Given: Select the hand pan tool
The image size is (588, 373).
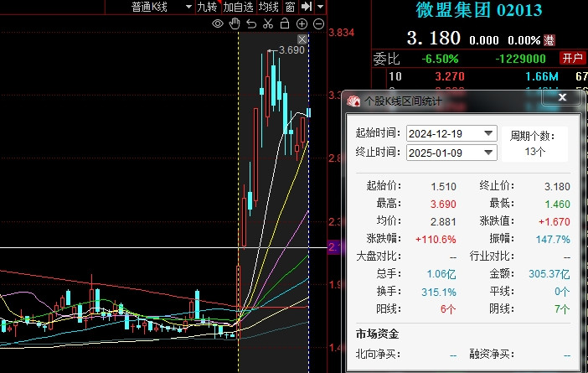Looking at the screenshot, I should (235, 23).
